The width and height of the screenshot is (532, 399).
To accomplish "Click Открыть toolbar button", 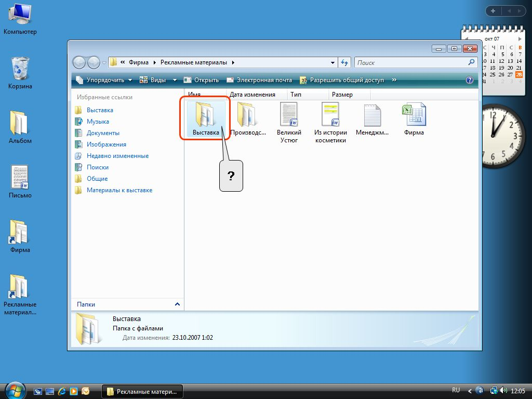I will pos(201,80).
